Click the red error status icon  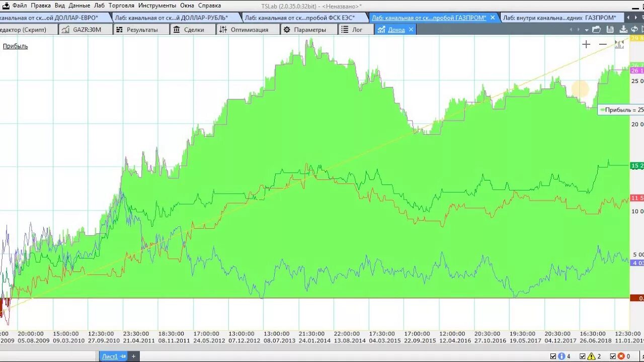[621, 356]
